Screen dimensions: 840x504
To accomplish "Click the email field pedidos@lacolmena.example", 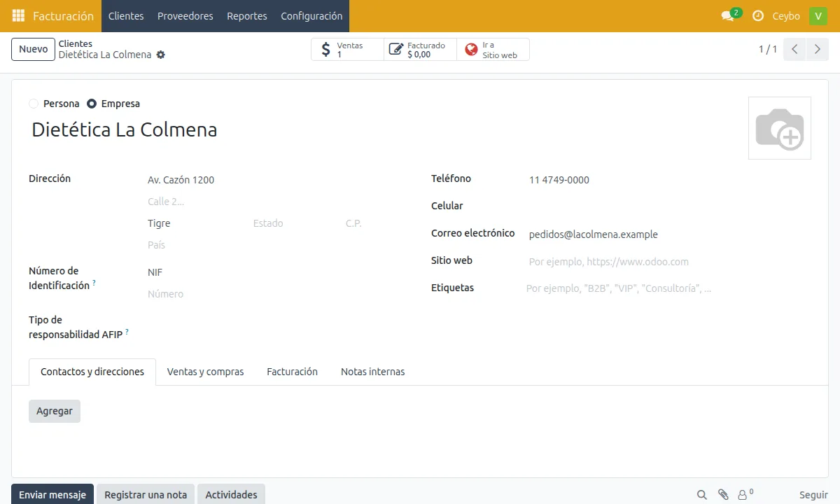I will [x=668, y=234].
